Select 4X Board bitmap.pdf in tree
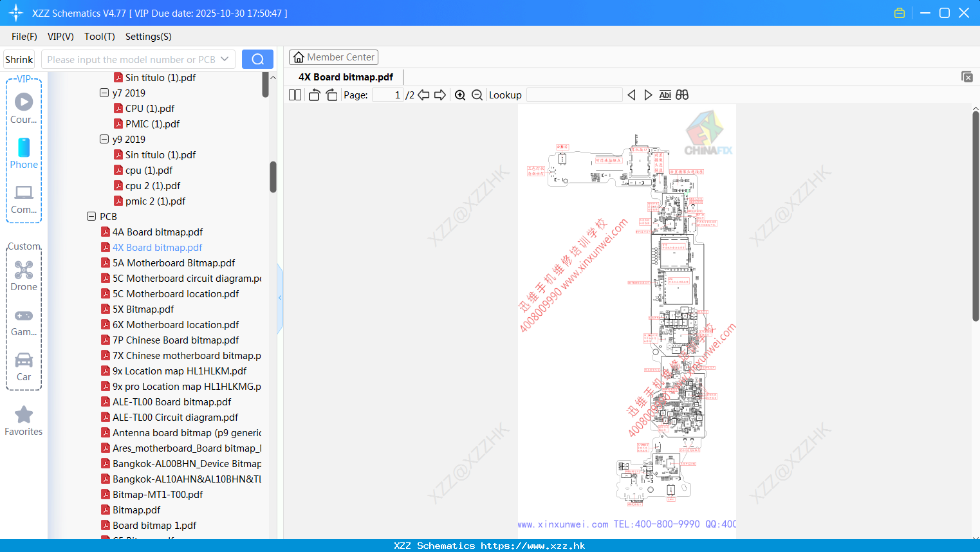The height and width of the screenshot is (552, 980). pos(152,247)
